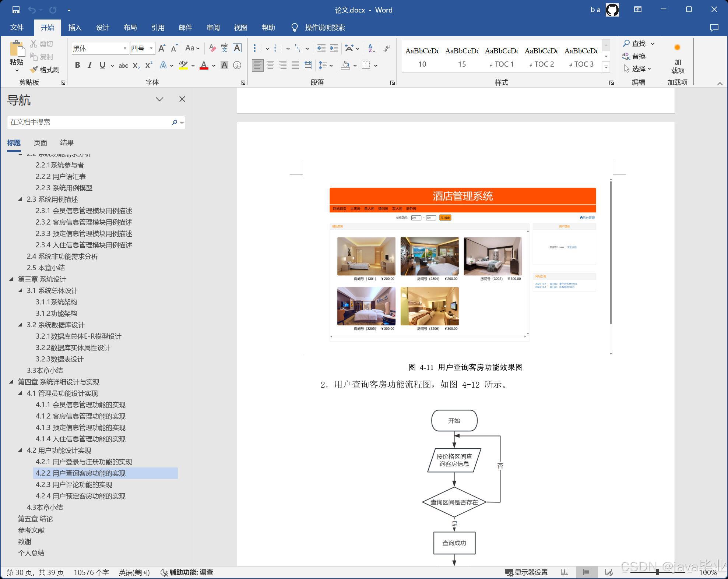The height and width of the screenshot is (579, 728).
Task: Open the 布局 ribbon tab
Action: [x=130, y=28]
